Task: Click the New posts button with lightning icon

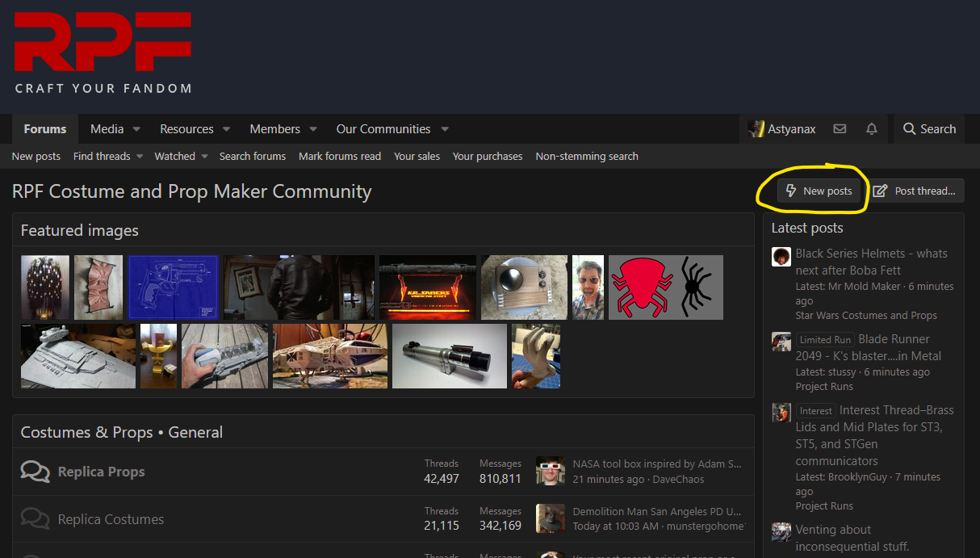Action: point(819,191)
